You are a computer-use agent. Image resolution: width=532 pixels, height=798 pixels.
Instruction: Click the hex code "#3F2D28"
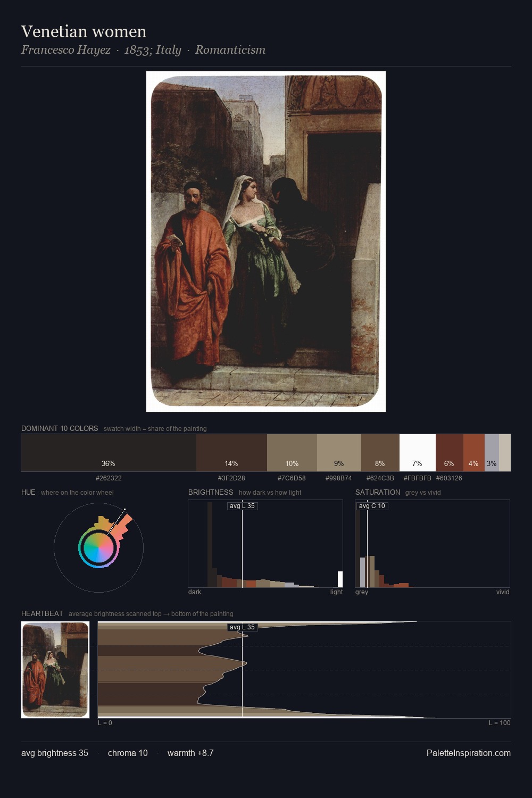(231, 478)
